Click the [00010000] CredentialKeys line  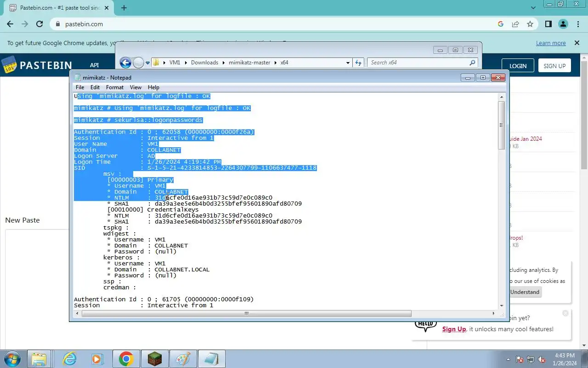[x=153, y=210]
